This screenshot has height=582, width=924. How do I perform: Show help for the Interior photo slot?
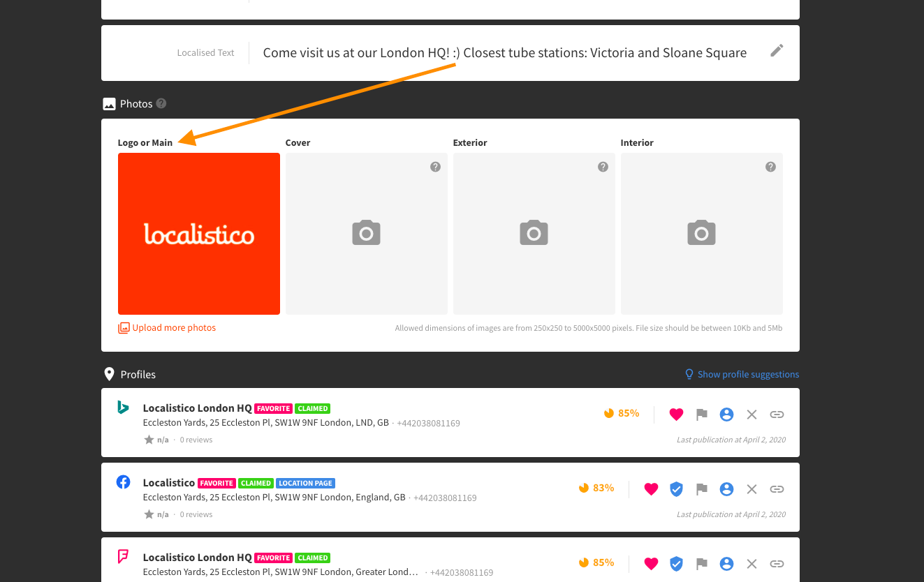coord(770,167)
